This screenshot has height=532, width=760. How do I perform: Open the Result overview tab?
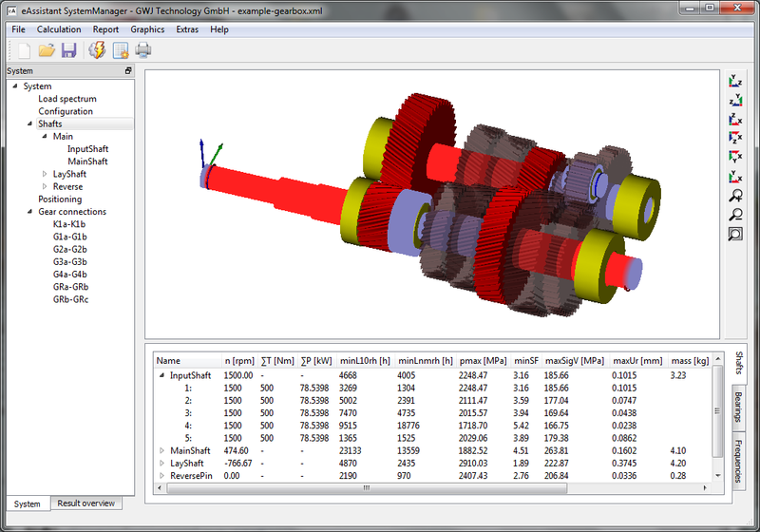tap(85, 503)
